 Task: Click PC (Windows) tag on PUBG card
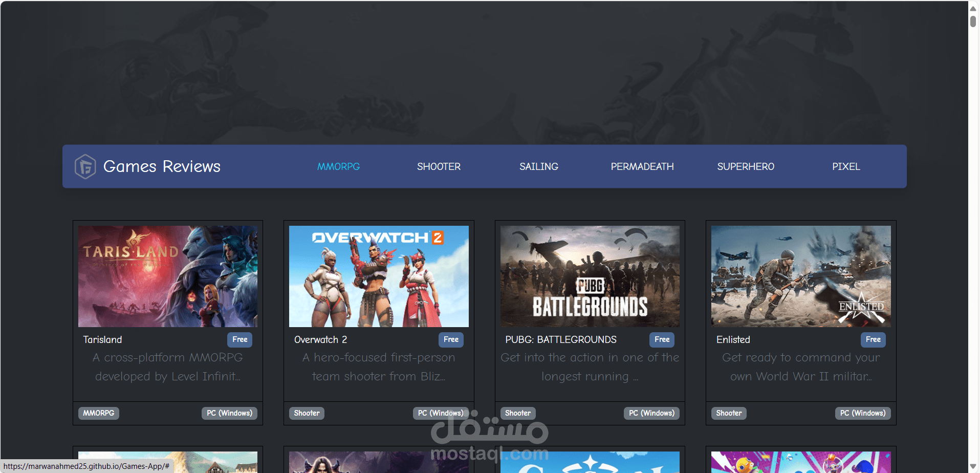click(651, 413)
